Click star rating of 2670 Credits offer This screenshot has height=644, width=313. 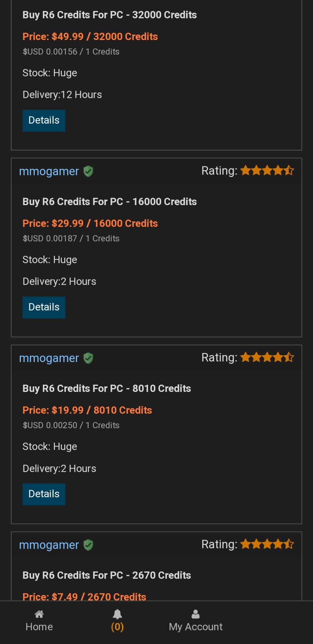(x=267, y=544)
